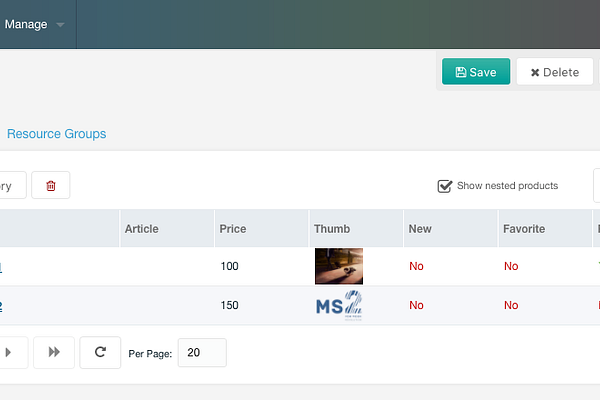This screenshot has height=400, width=600.
Task: Click the green Save button
Action: click(x=476, y=72)
